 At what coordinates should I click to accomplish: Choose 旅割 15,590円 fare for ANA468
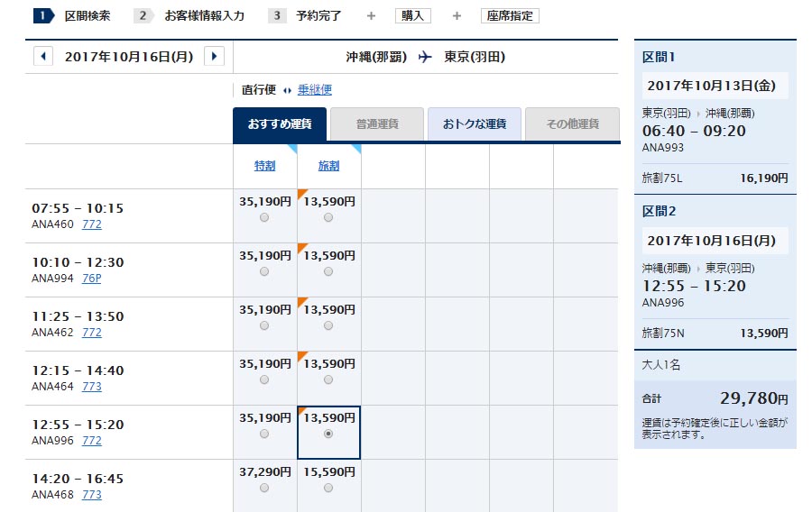[x=328, y=488]
